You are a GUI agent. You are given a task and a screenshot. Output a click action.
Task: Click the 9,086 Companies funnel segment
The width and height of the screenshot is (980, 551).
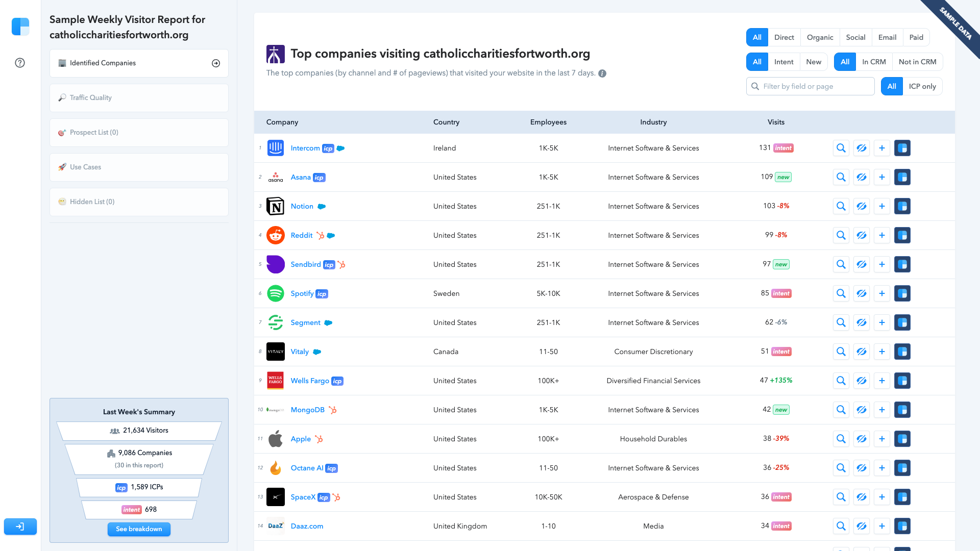(x=139, y=459)
